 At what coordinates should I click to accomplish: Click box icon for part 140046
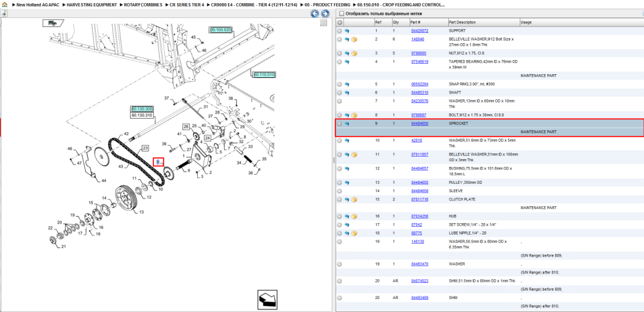coord(354,39)
